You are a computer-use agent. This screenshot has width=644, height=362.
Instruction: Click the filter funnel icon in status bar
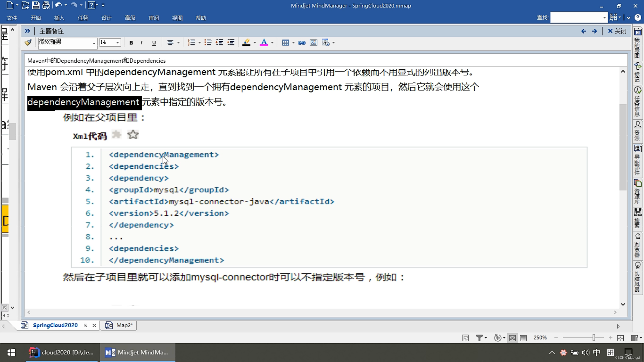479,338
